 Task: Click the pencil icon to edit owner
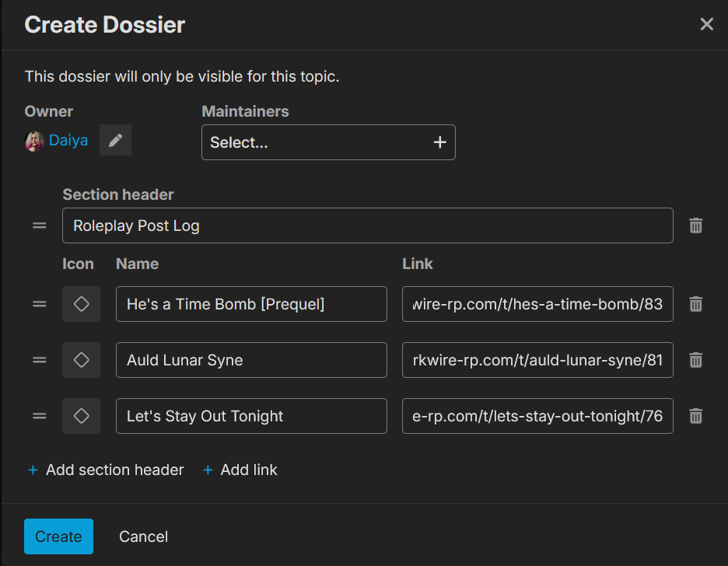(115, 141)
